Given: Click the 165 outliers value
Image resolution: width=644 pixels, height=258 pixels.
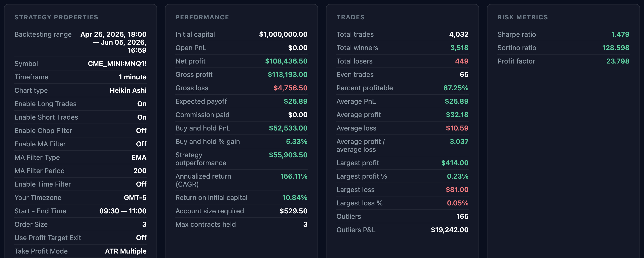Looking at the screenshot, I should (x=462, y=216).
